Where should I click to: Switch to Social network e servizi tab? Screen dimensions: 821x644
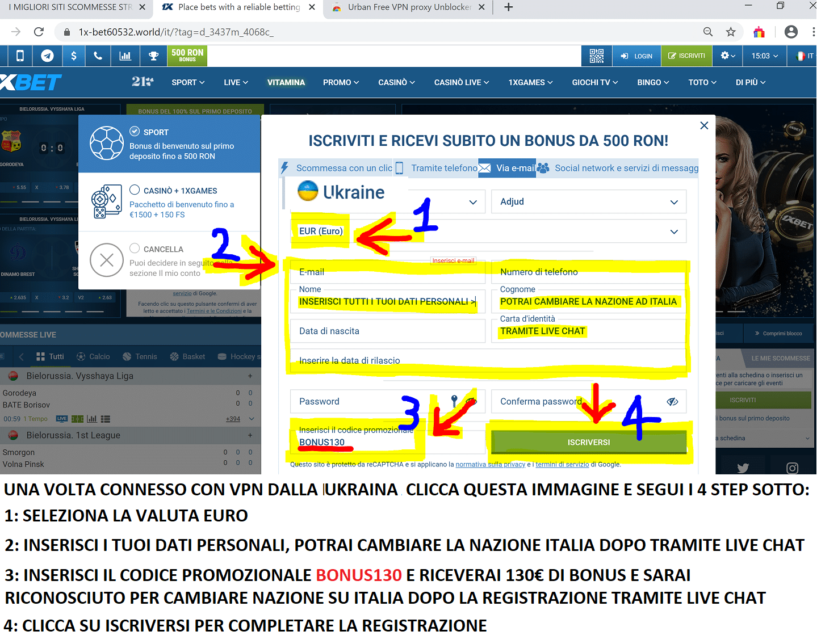click(618, 168)
